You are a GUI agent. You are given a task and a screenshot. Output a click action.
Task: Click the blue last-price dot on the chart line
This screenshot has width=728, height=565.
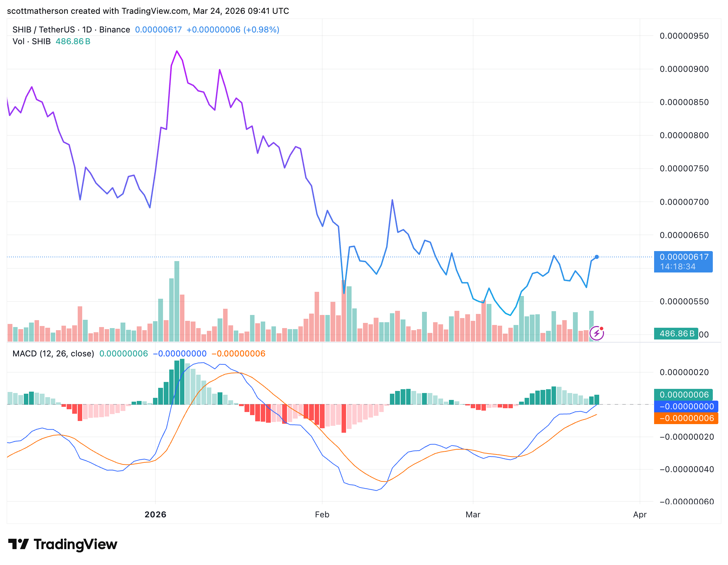pos(597,257)
